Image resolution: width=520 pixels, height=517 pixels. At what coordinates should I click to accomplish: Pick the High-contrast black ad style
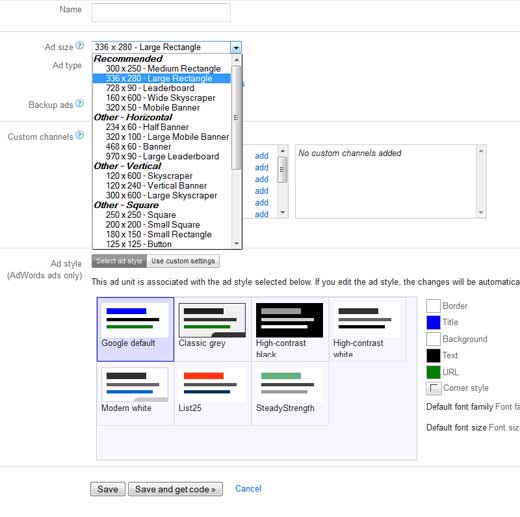289,329
